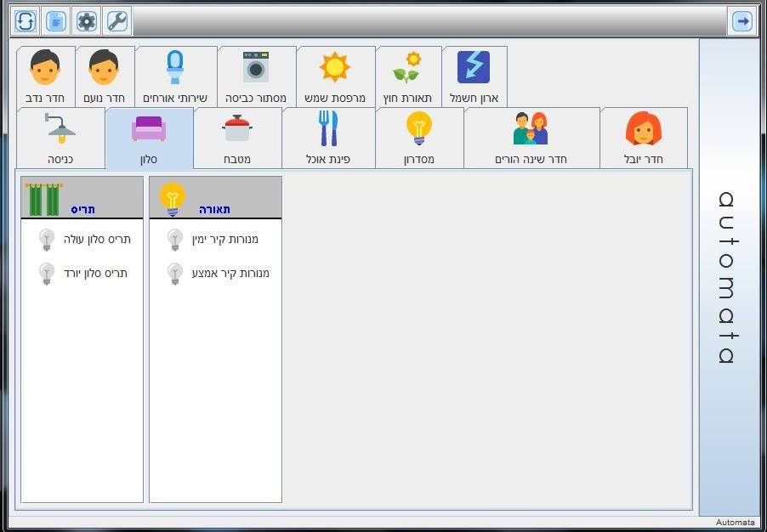Switch to the פינת אוכל dining tab
The width and height of the screenshot is (767, 532).
point(328,138)
